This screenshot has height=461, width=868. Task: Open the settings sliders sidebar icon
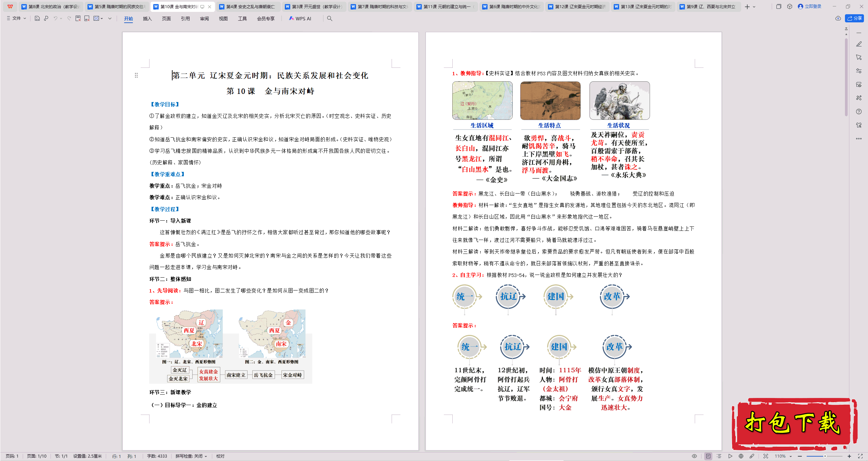click(x=859, y=71)
